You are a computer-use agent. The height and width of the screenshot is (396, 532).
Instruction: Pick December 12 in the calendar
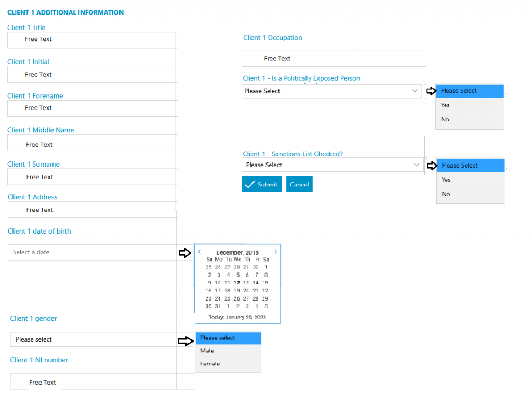(237, 283)
